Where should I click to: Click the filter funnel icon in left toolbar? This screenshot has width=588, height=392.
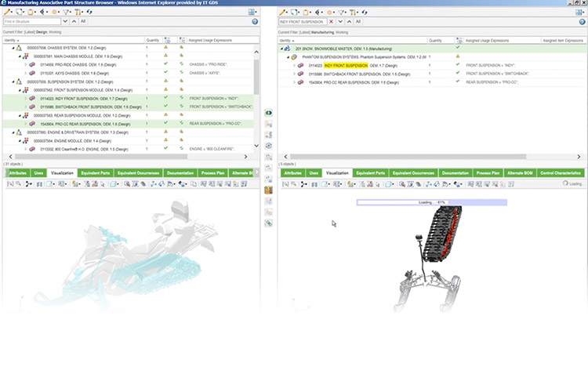[x=68, y=13]
